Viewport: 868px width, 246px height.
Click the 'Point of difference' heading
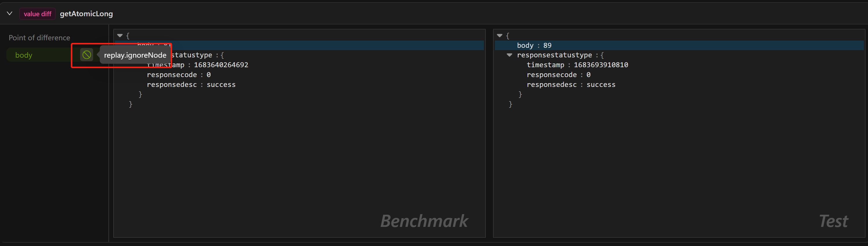coord(39,38)
